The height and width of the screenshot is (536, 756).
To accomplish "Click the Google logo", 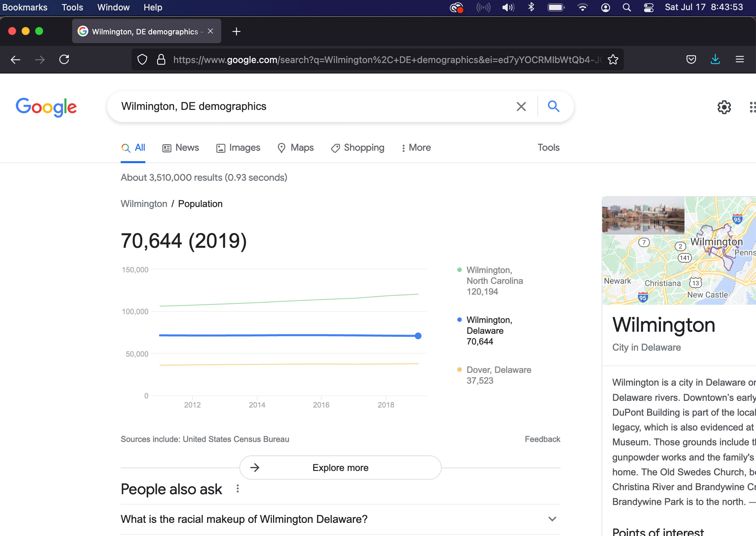I will [46, 107].
